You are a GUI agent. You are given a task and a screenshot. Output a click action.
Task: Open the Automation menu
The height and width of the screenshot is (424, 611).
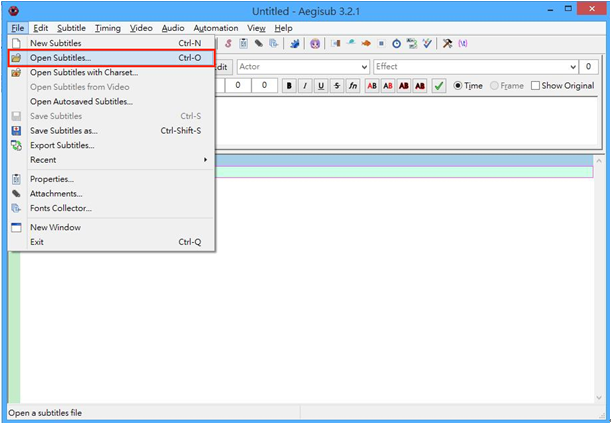coord(215,28)
